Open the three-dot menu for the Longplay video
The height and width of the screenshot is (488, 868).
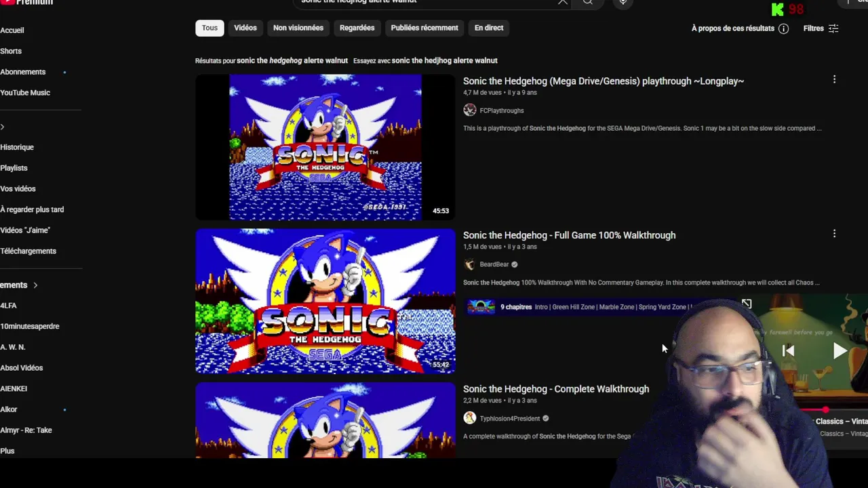(834, 80)
